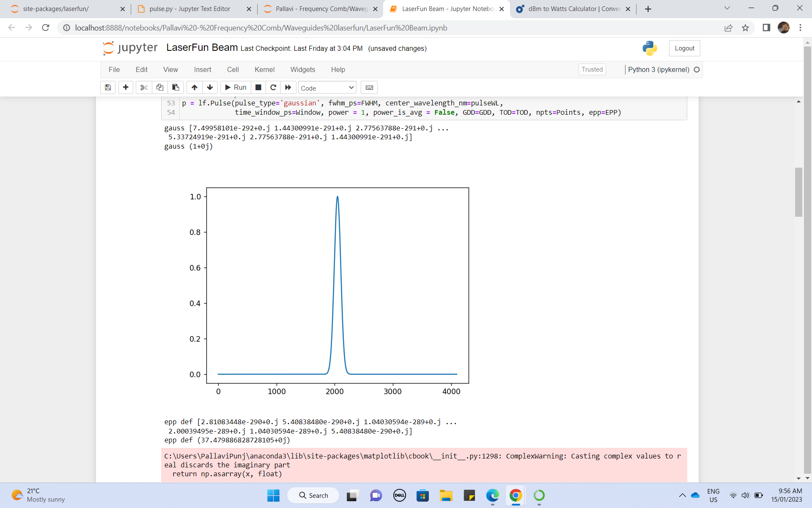Run the selected cell
812x508 pixels.
[x=235, y=87]
